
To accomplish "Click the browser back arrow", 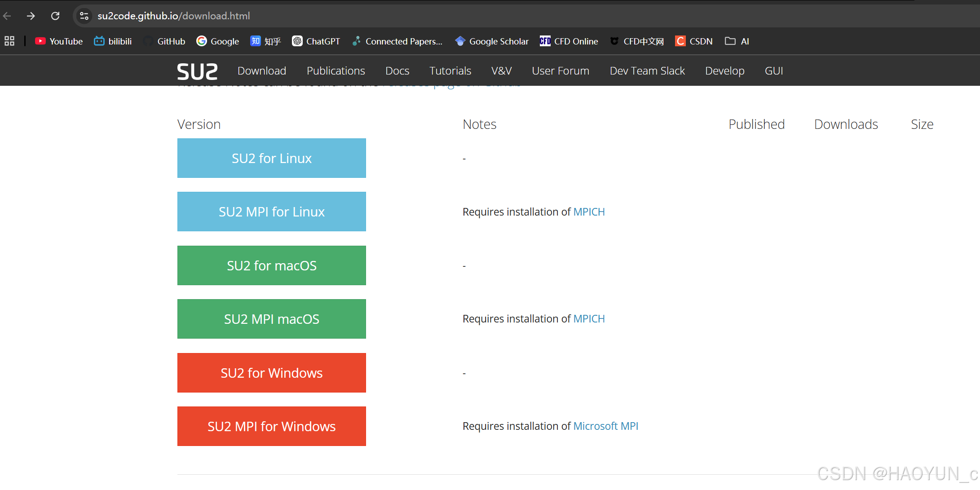I will [7, 16].
